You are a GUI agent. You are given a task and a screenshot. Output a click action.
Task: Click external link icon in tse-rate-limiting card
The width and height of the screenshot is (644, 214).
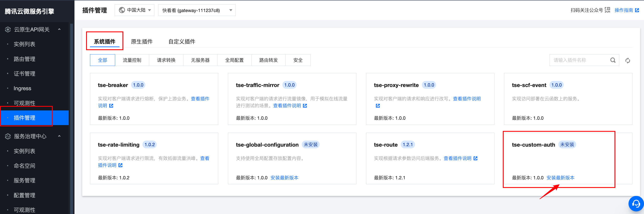[x=121, y=165]
